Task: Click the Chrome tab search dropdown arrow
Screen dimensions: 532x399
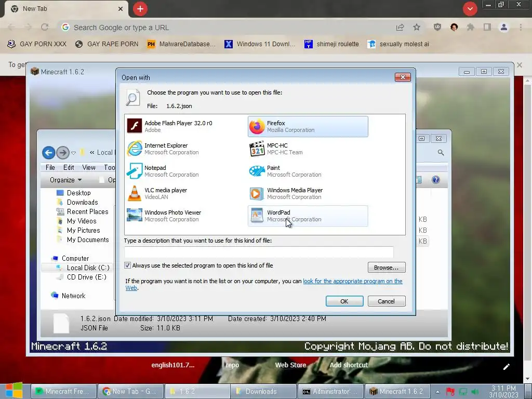Action: click(x=470, y=9)
